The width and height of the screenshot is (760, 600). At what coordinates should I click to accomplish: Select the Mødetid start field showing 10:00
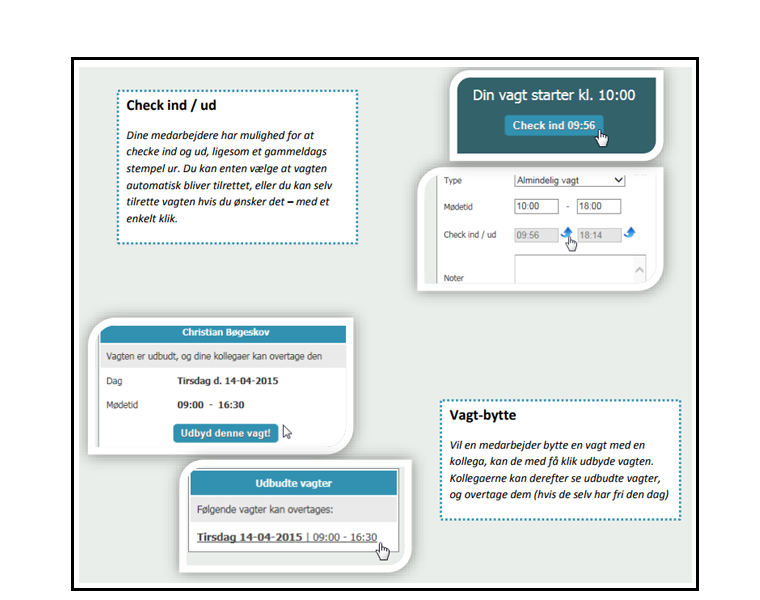coord(535,207)
